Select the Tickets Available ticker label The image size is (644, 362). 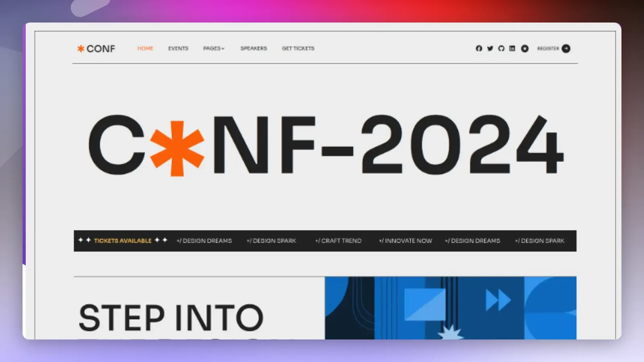point(123,241)
